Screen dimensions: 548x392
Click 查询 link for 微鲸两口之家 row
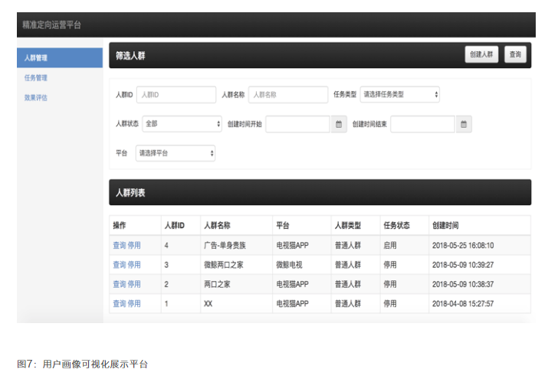(119, 265)
